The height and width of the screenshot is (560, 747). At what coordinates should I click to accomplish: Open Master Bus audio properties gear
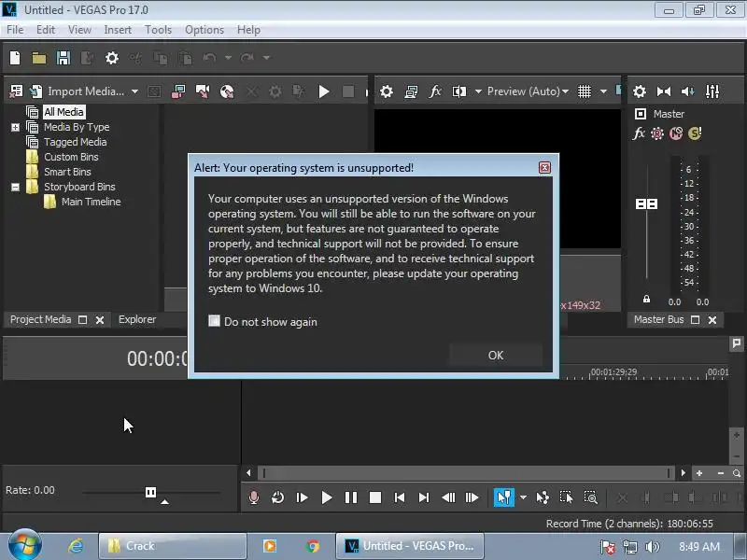(x=640, y=91)
